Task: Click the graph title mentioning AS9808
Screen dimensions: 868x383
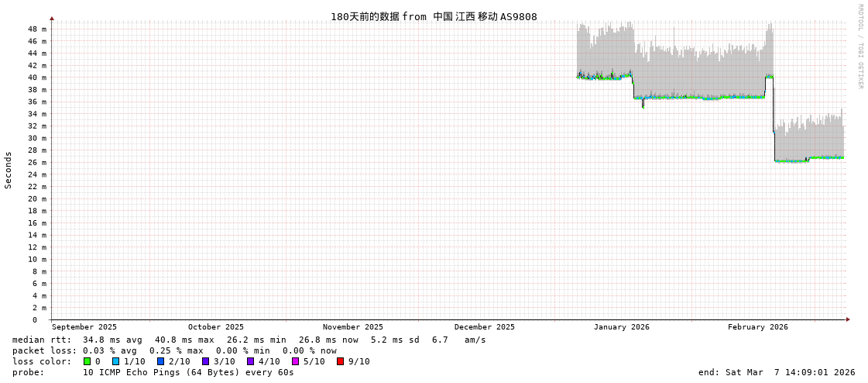Action: [x=434, y=16]
